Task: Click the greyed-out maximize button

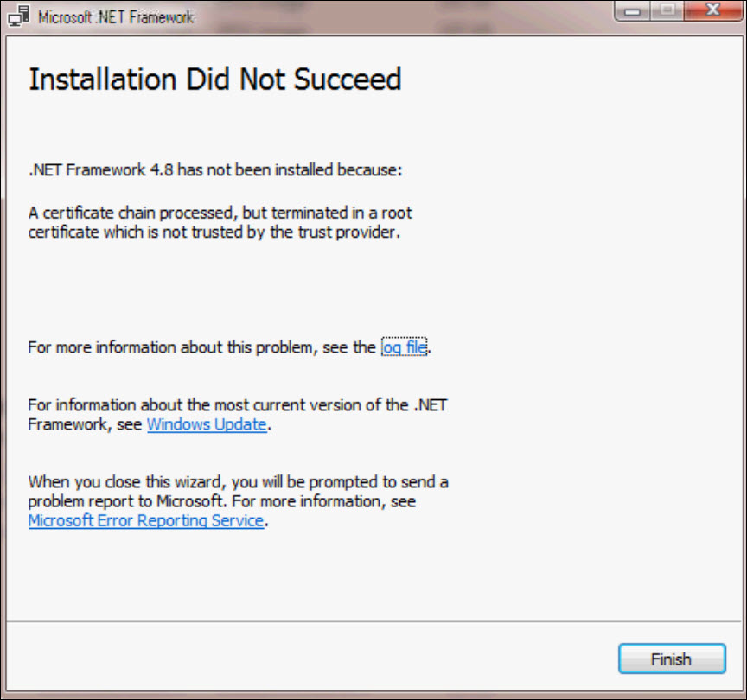Action: click(668, 13)
